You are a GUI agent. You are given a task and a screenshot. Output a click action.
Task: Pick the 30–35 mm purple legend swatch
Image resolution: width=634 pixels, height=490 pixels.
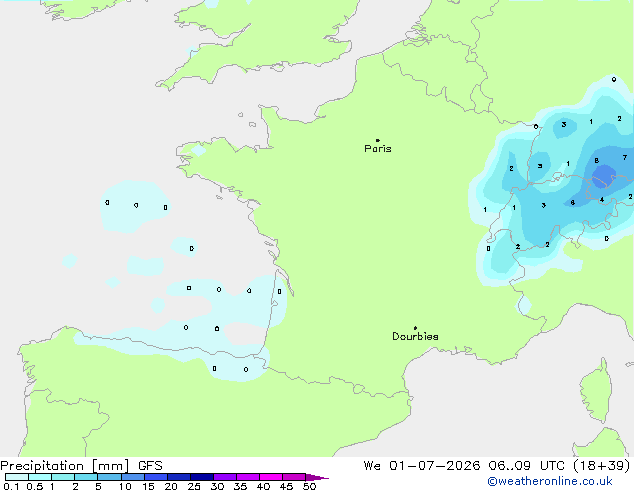(x=225, y=477)
